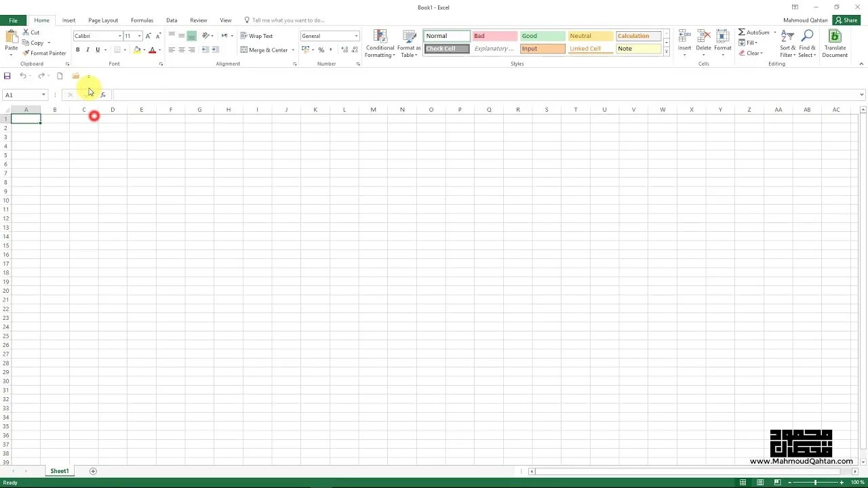This screenshot has width=868, height=488.
Task: Apply the Good cell style
Action: click(542, 36)
